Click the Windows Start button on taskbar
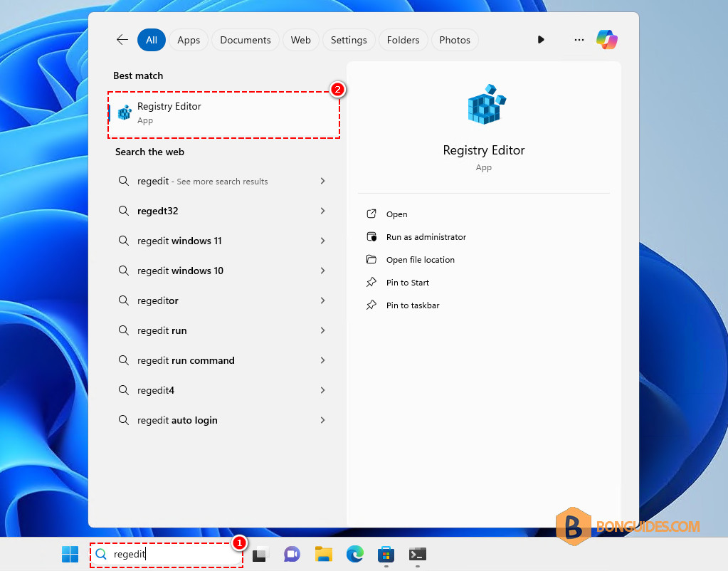The height and width of the screenshot is (571, 728). [70, 554]
